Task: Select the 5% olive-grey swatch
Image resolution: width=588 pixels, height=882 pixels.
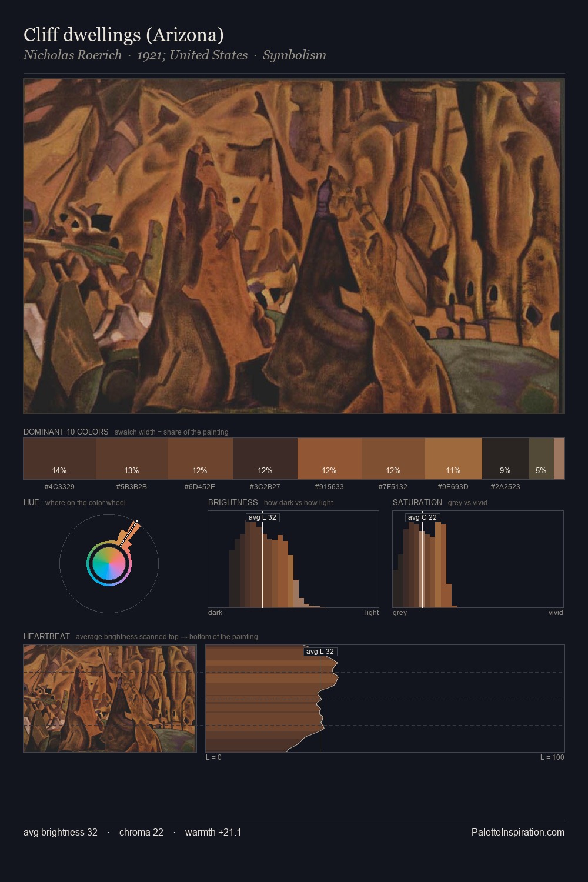Action: 542,459
